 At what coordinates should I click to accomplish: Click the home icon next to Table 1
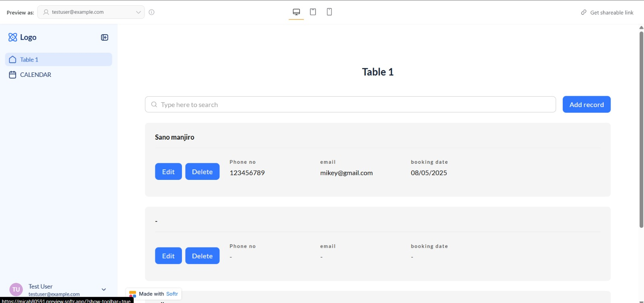(x=12, y=60)
